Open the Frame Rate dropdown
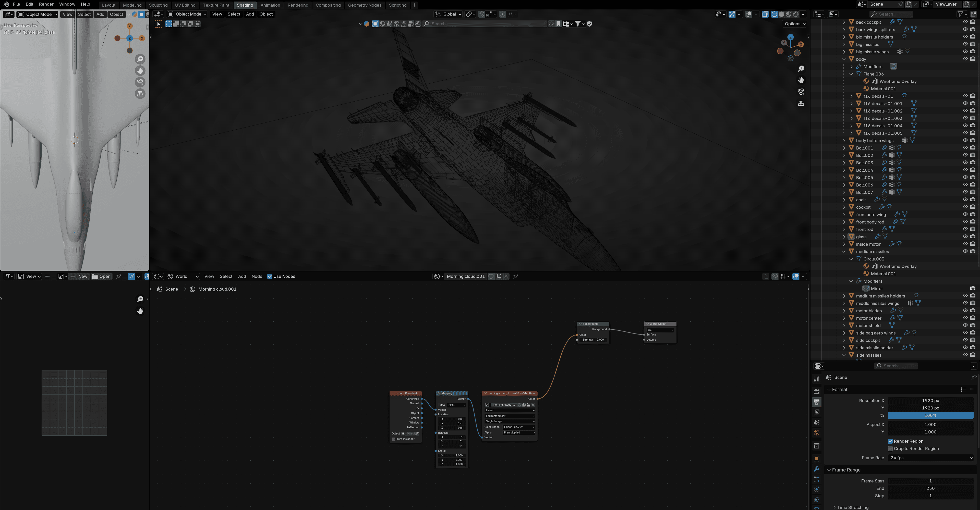The image size is (980, 510). (930, 458)
